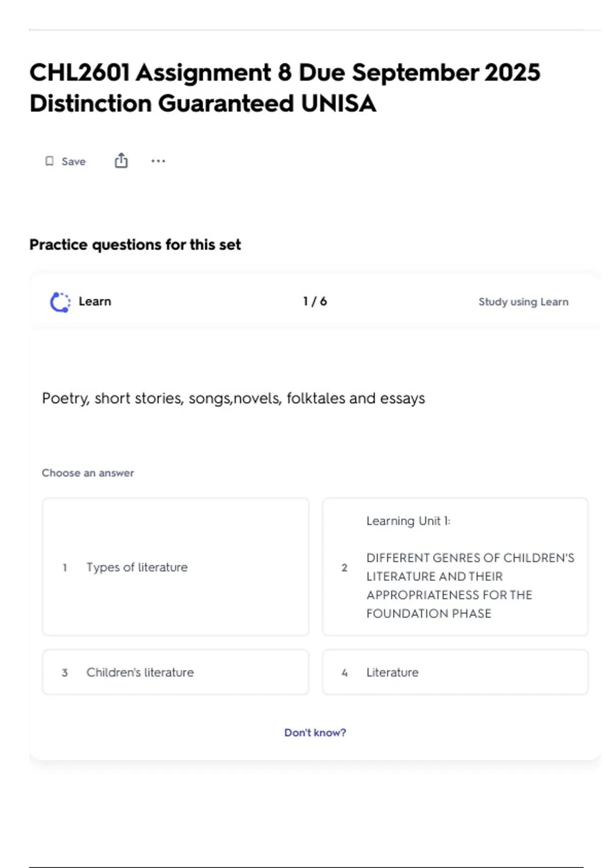Open 'Study using Learn' link

click(523, 302)
